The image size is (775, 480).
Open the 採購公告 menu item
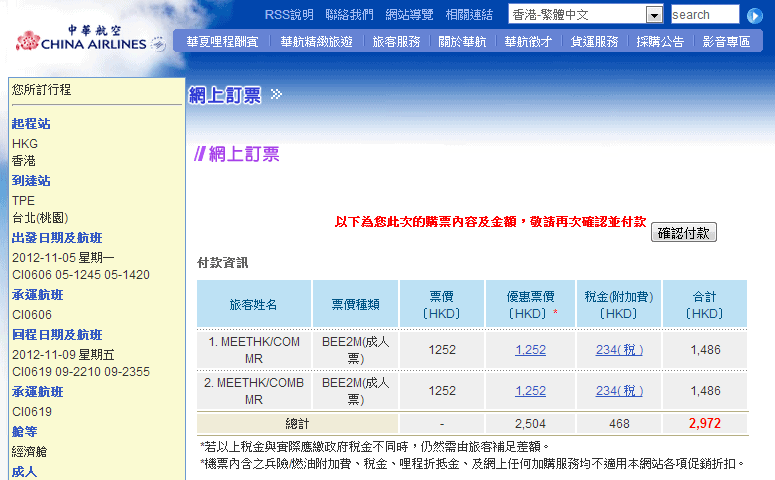(660, 42)
